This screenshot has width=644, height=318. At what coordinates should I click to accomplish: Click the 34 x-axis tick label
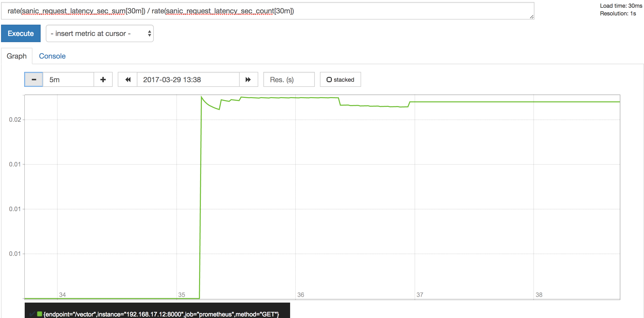point(62,295)
